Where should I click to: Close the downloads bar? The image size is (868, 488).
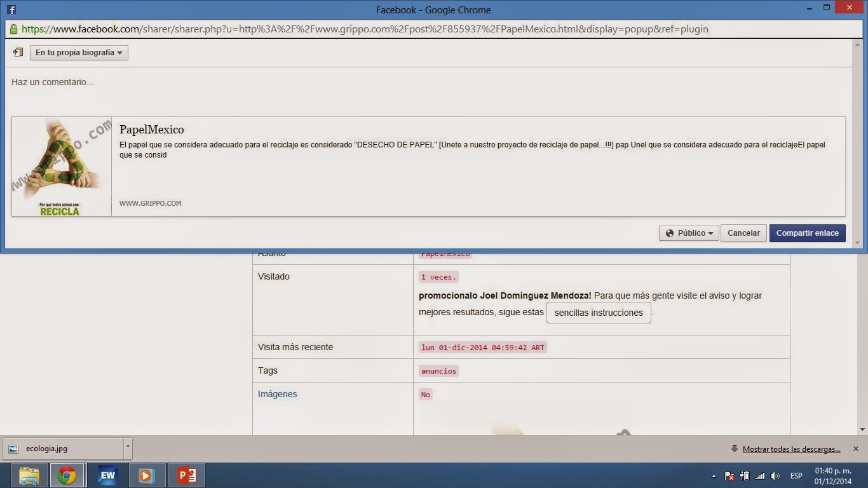tap(855, 449)
